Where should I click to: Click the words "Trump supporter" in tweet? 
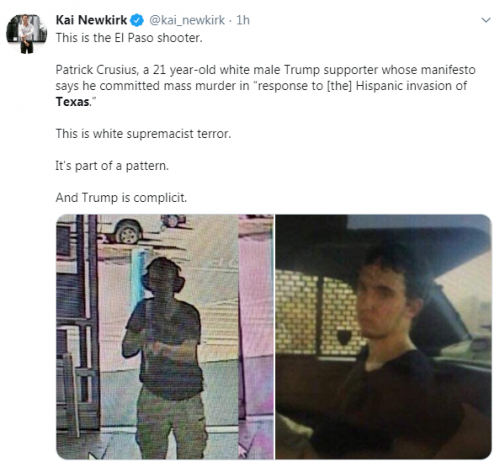point(331,70)
